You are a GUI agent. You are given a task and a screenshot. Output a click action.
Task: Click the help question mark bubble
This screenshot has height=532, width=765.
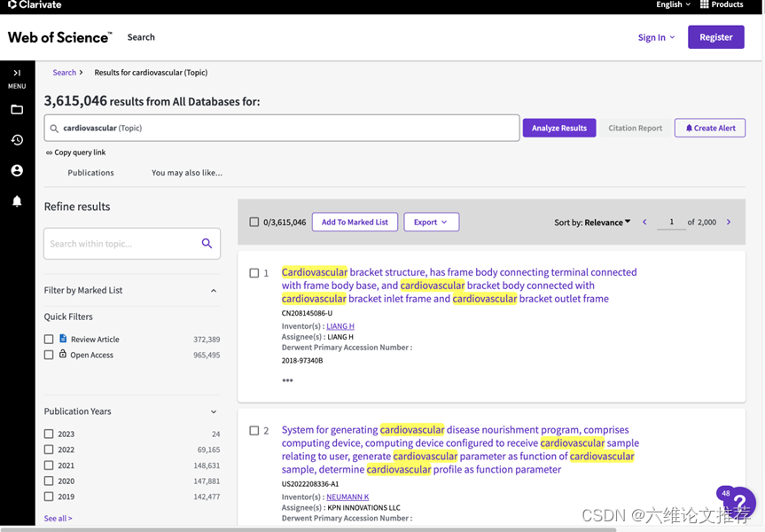[739, 501]
